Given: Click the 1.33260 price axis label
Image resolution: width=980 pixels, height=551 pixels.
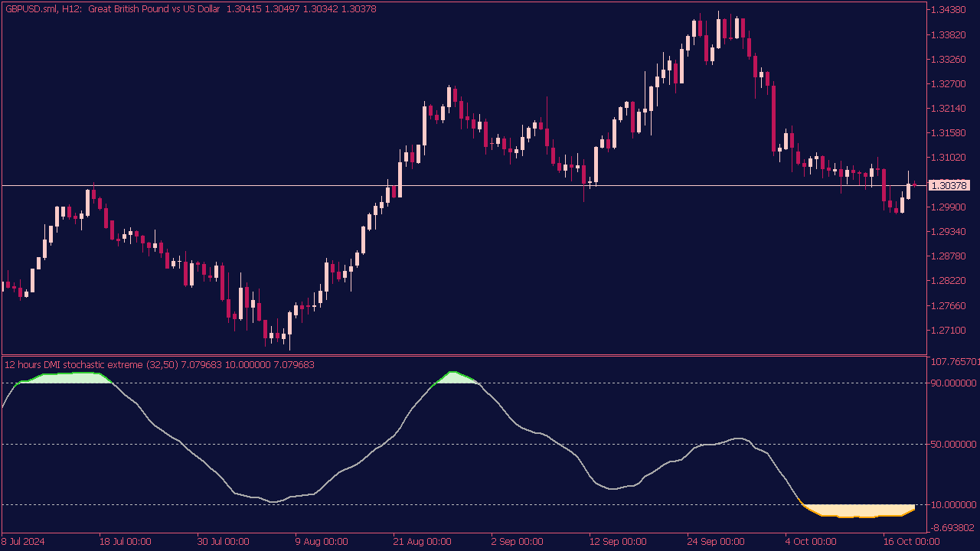Looking at the screenshot, I should click(x=949, y=59).
